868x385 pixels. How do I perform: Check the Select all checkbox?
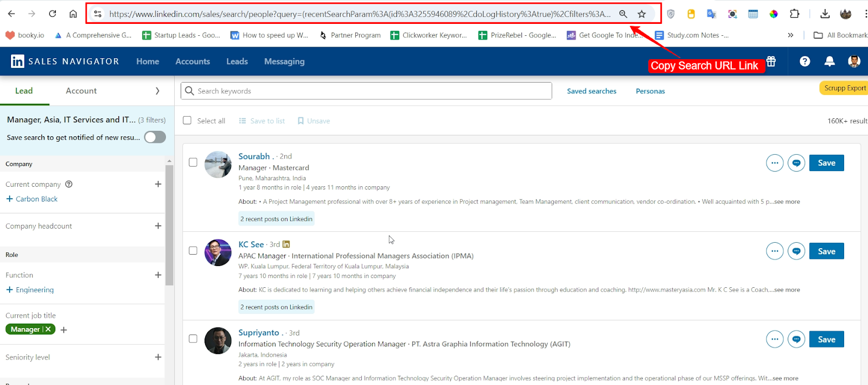(187, 121)
